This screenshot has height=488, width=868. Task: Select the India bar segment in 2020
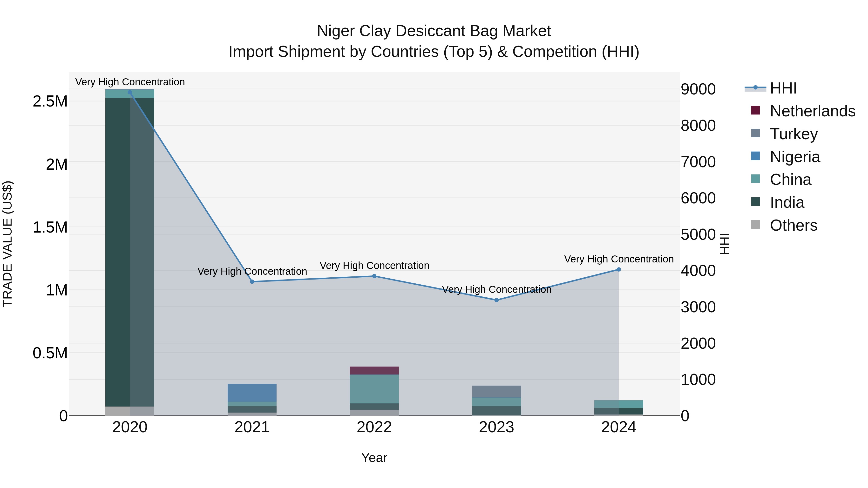130,252
